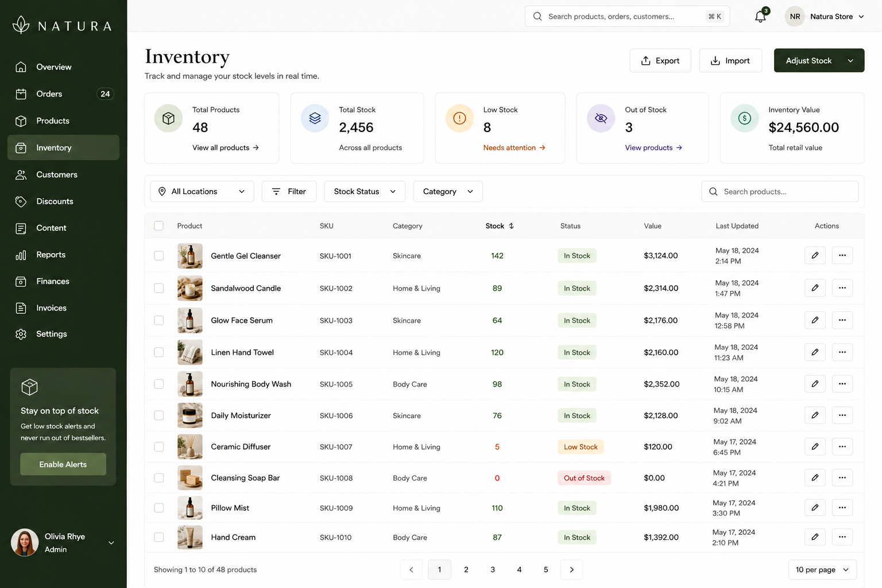Check the Glow Face Serum checkbox

click(x=159, y=320)
